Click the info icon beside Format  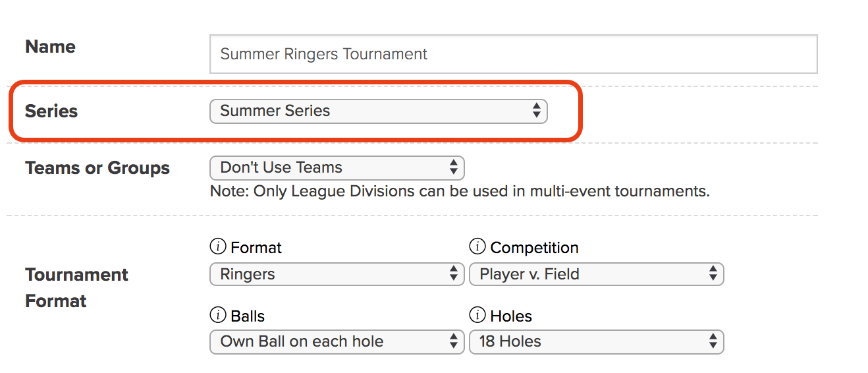[218, 247]
